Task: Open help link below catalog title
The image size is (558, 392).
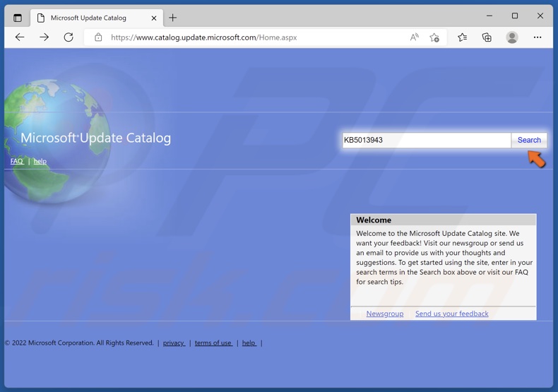Action: coord(40,161)
